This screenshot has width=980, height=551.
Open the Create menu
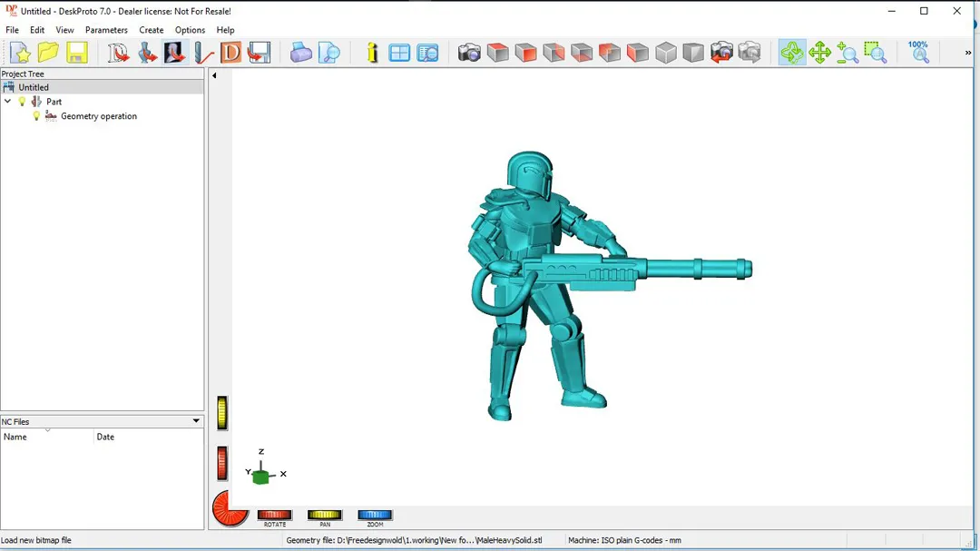click(151, 30)
